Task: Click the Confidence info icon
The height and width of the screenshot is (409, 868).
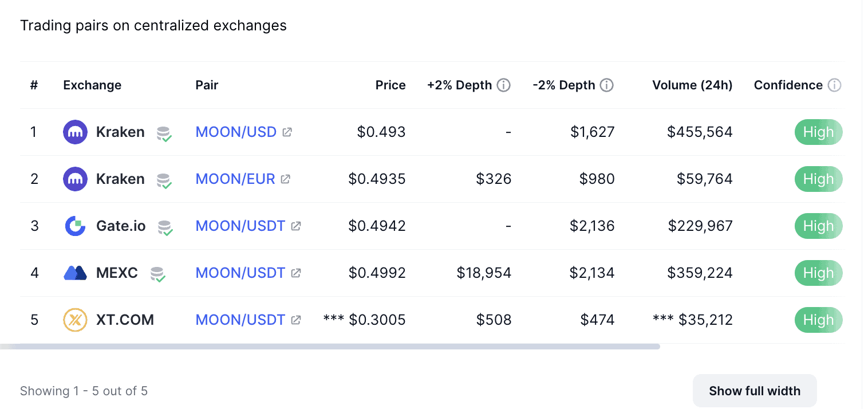Action: [x=835, y=85]
